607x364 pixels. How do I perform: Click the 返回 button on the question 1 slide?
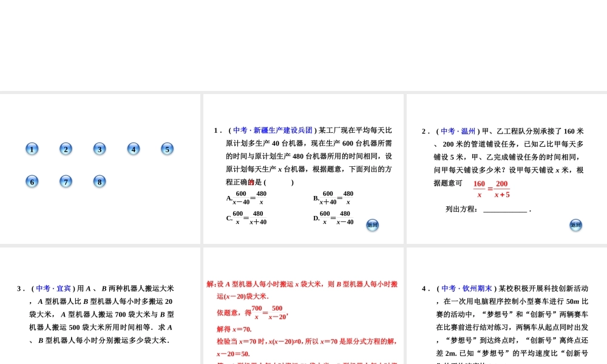click(373, 224)
